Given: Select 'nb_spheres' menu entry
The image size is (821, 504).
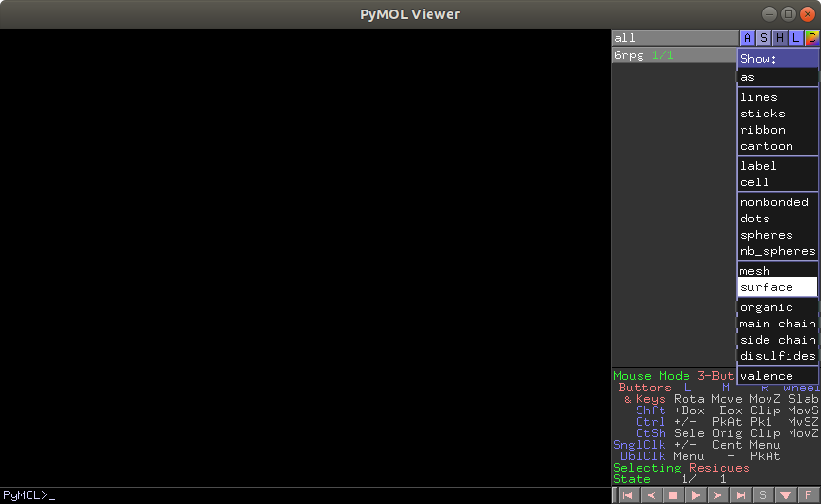Looking at the screenshot, I should point(777,251).
